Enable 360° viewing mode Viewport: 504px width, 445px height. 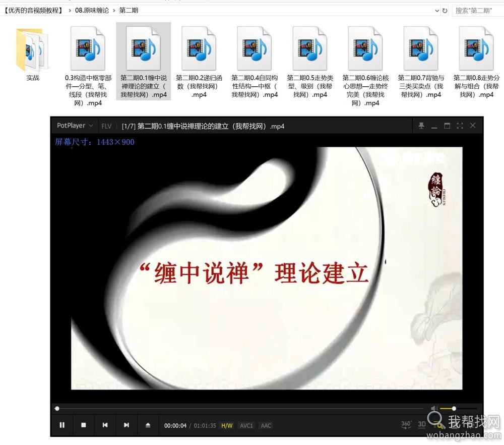coord(405,425)
